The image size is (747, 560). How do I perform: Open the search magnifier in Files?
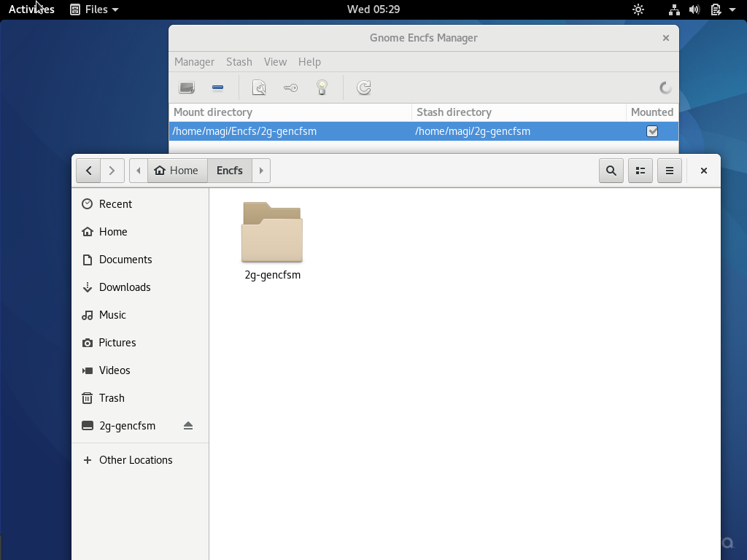(611, 171)
